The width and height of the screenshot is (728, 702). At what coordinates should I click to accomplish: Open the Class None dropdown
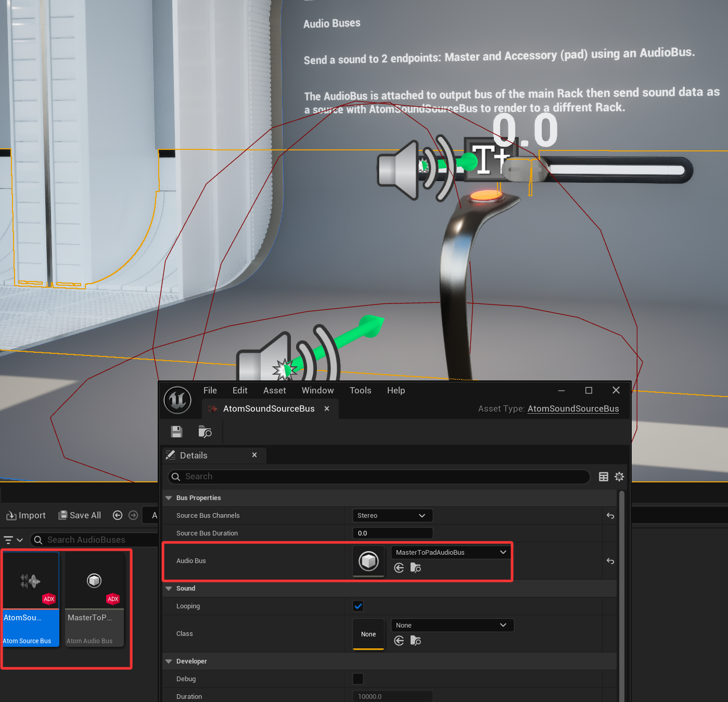[452, 625]
